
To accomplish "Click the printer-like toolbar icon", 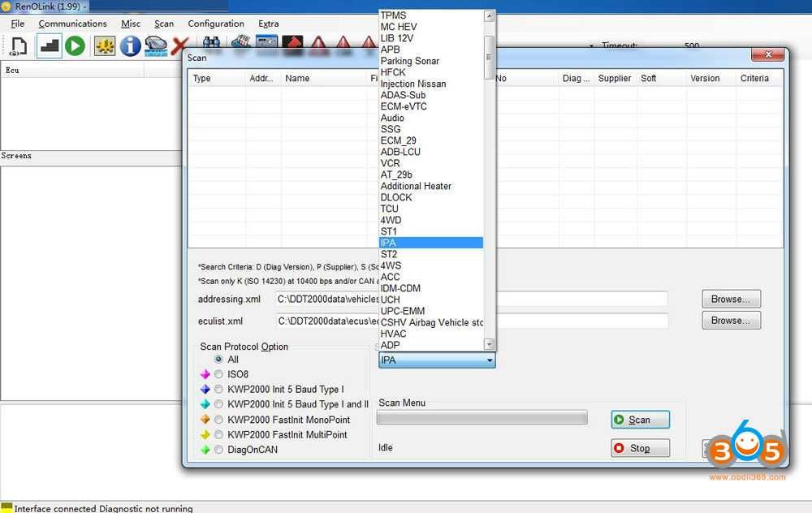I will (241, 42).
